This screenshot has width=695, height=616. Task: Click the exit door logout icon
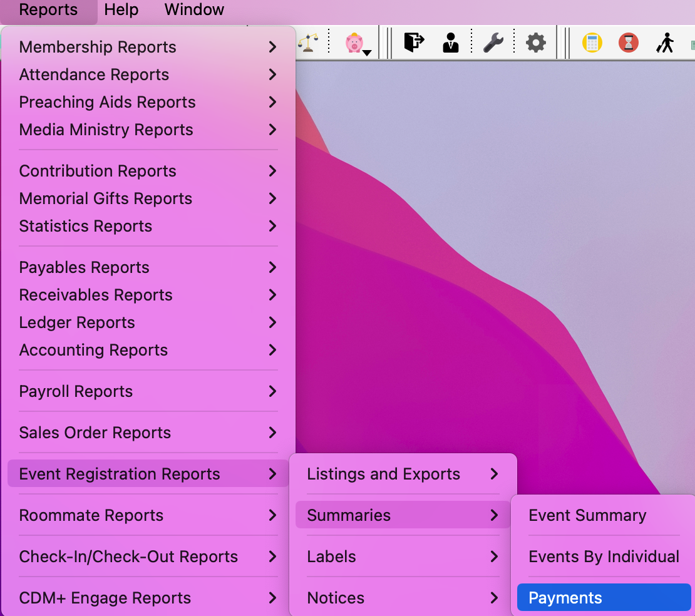point(414,43)
